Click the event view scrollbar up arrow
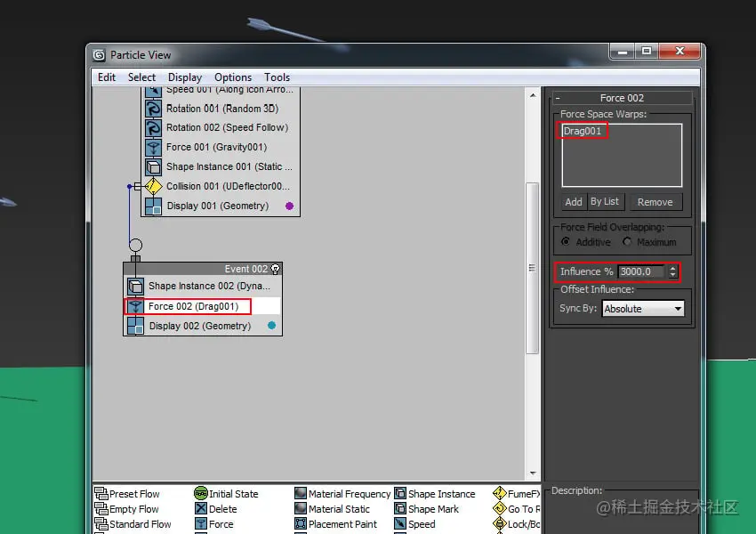The image size is (756, 534). [x=532, y=95]
